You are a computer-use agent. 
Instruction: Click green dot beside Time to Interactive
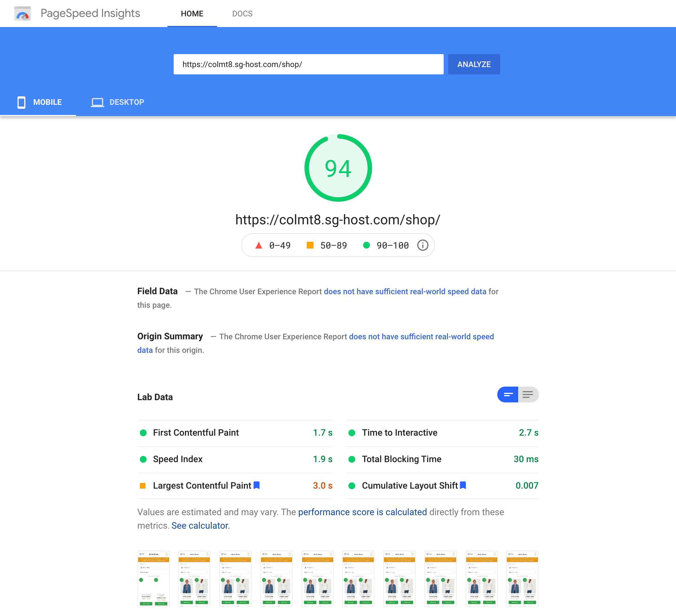[x=352, y=433]
